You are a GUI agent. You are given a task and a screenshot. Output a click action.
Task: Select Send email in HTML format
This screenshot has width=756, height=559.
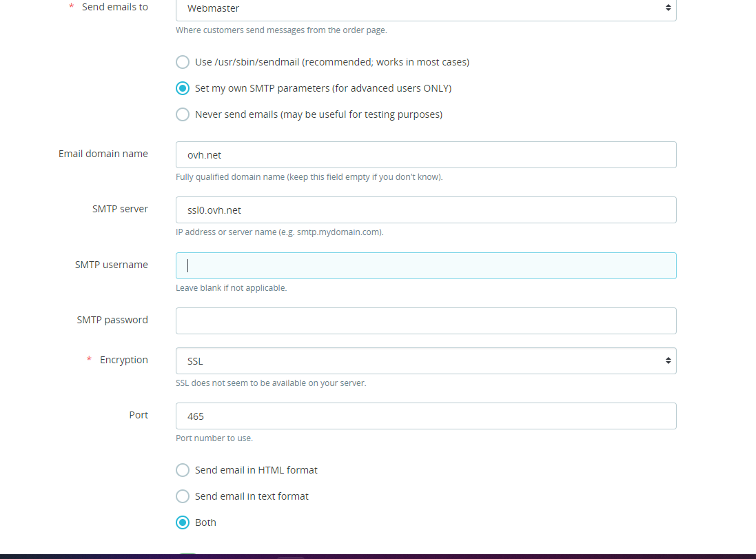183,470
